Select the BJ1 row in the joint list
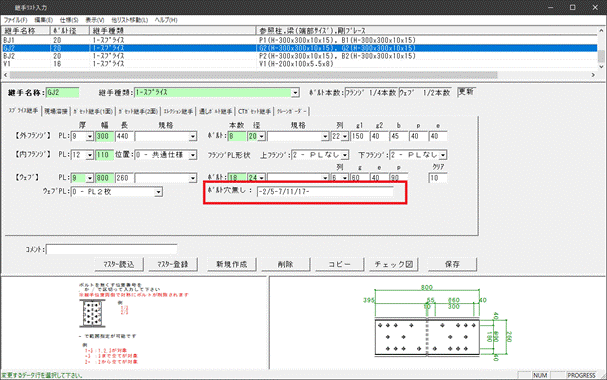607x380 pixels. point(300,40)
